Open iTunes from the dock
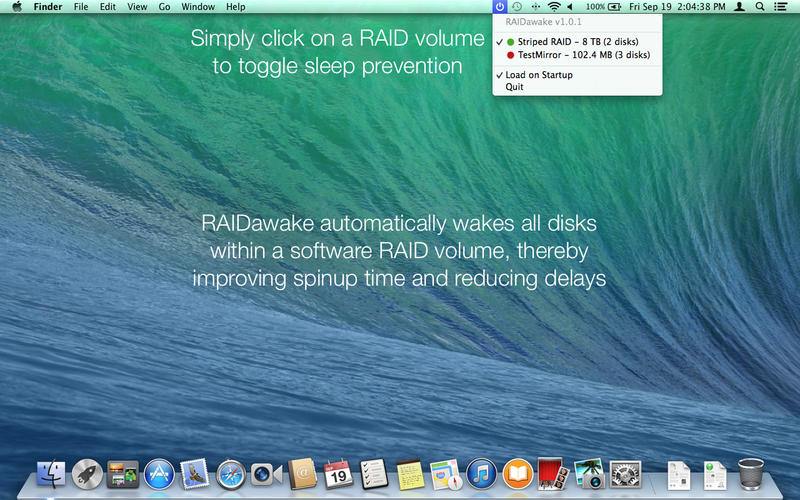Screen dimensions: 800x500 pyautogui.click(x=482, y=473)
